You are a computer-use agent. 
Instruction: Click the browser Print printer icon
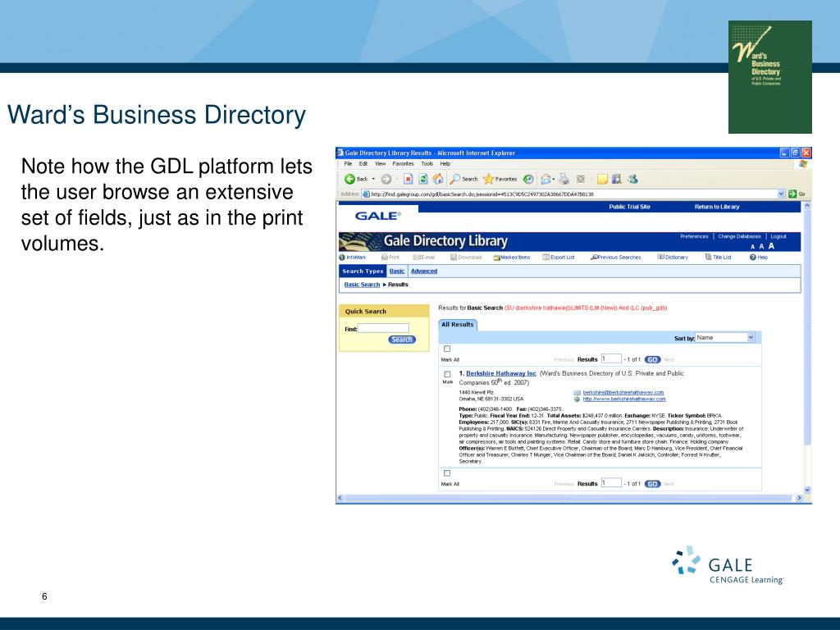point(564,179)
